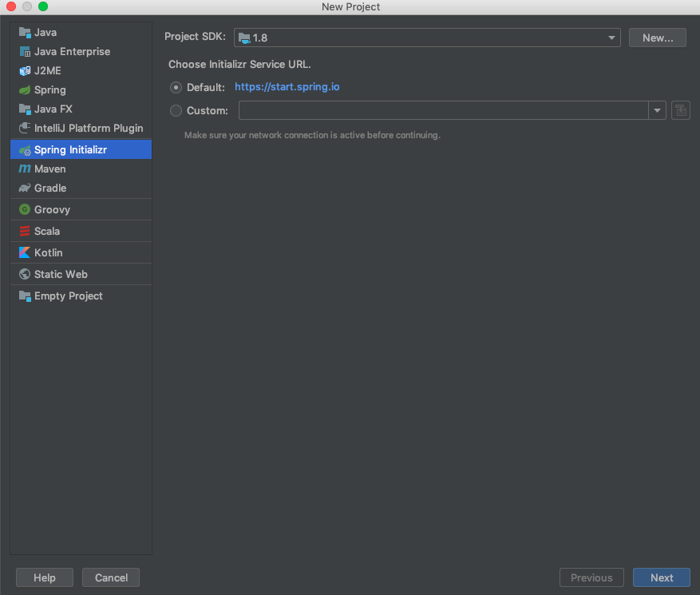Click the Maven m icon
The width and height of the screenshot is (700, 595).
tap(25, 169)
